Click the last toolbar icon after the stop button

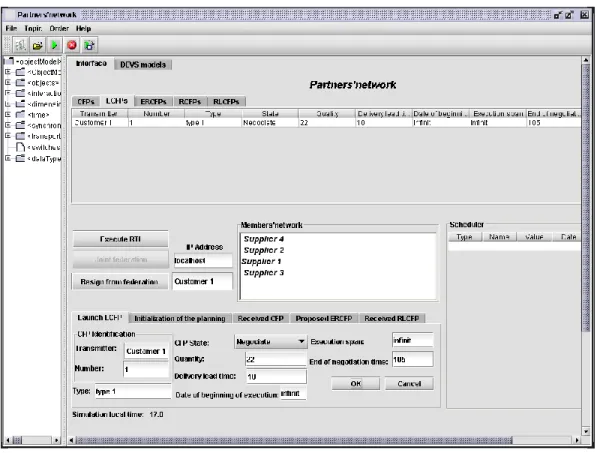89,45
